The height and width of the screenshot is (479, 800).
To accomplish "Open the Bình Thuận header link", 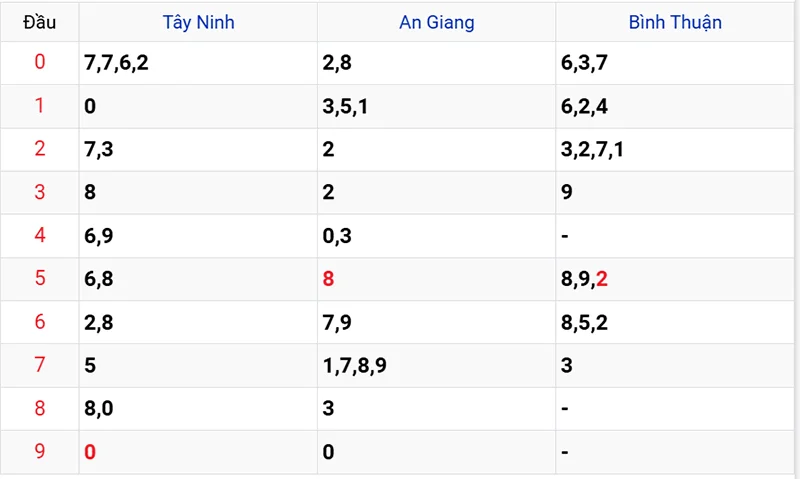I will click(675, 22).
